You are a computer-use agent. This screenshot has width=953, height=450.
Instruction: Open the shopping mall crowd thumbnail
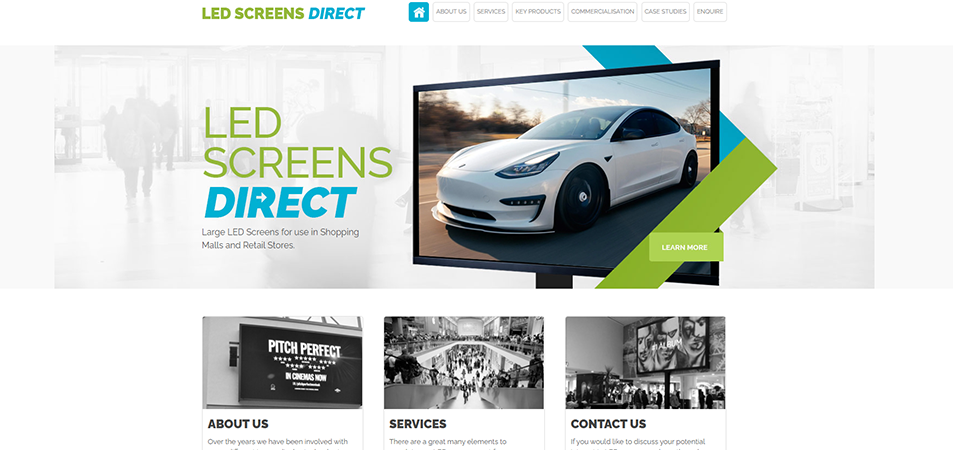pos(464,362)
